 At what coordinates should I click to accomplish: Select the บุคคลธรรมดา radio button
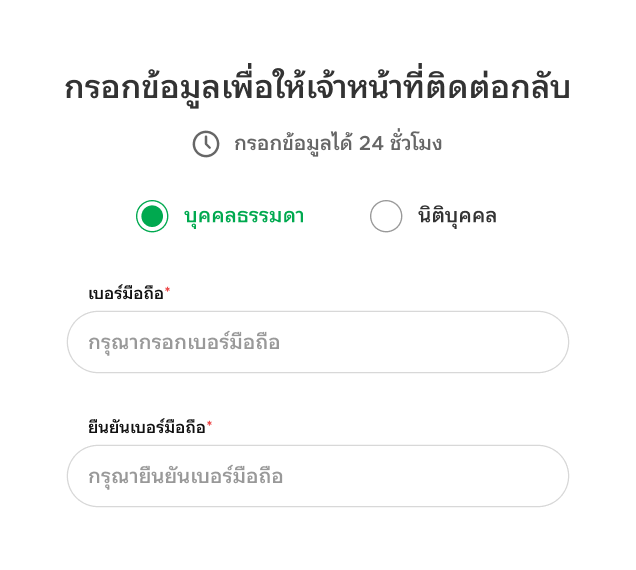tap(152, 216)
